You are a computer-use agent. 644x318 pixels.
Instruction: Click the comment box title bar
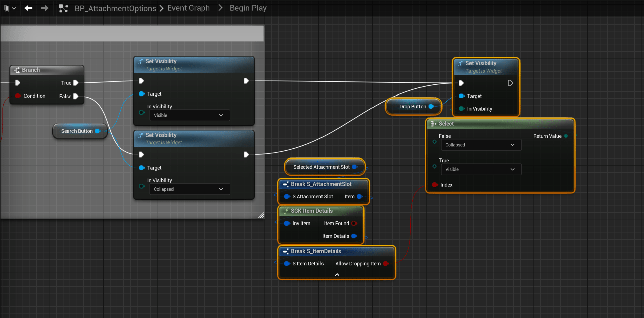(x=132, y=34)
